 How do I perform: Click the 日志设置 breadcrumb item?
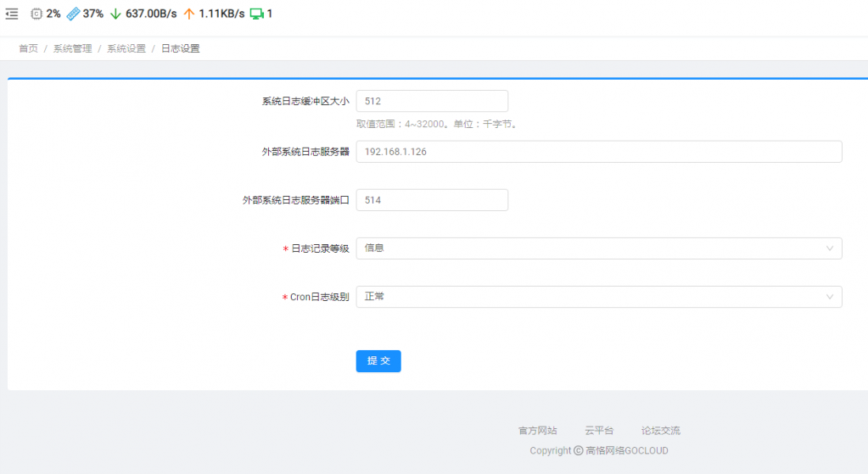(181, 49)
